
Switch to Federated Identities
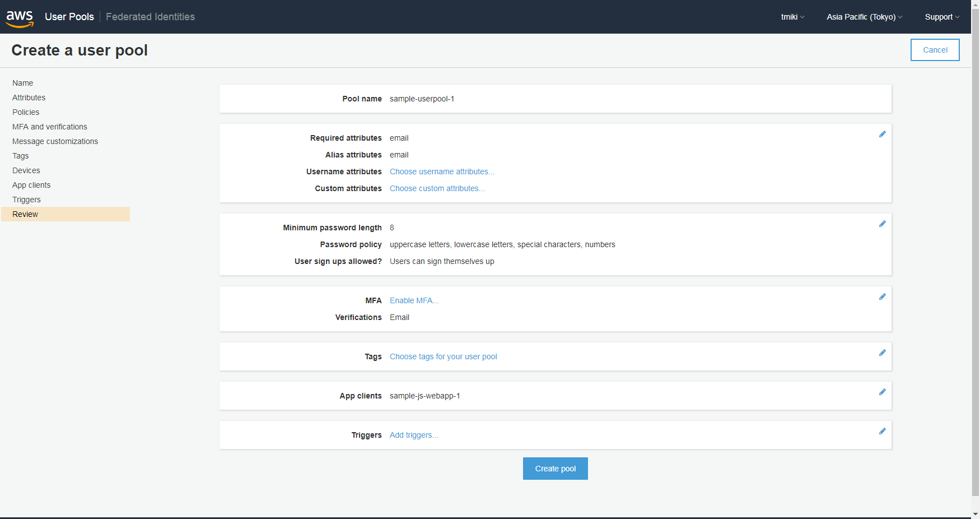[x=150, y=16]
